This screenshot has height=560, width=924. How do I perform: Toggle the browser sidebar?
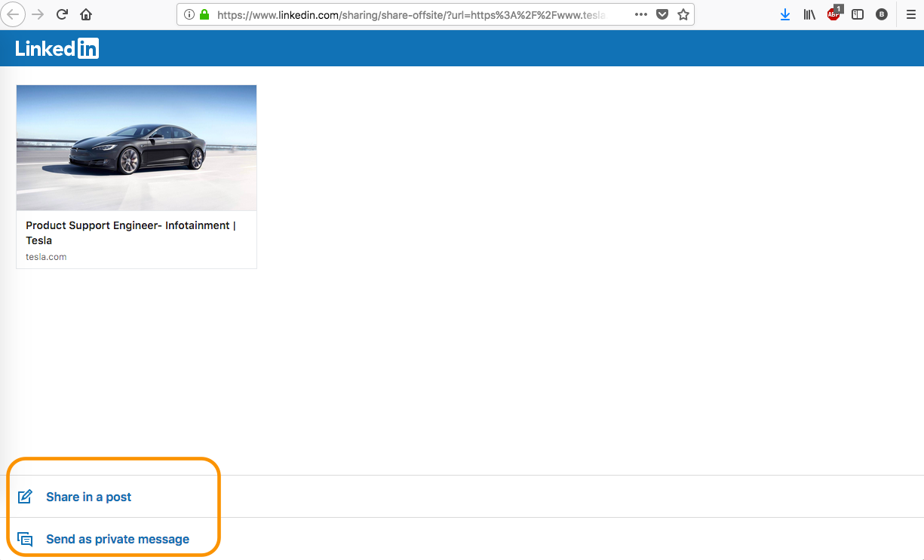point(858,14)
